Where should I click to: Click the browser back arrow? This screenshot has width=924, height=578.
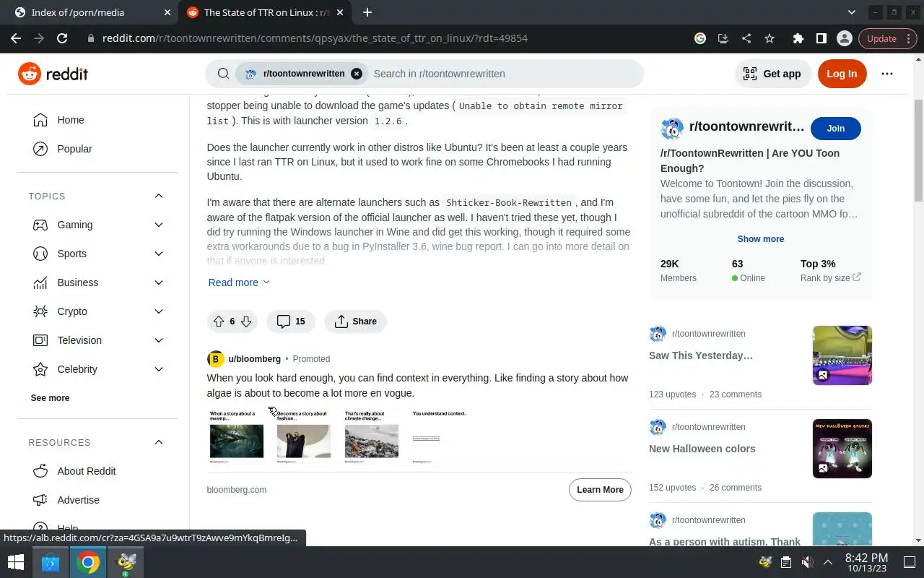16,38
